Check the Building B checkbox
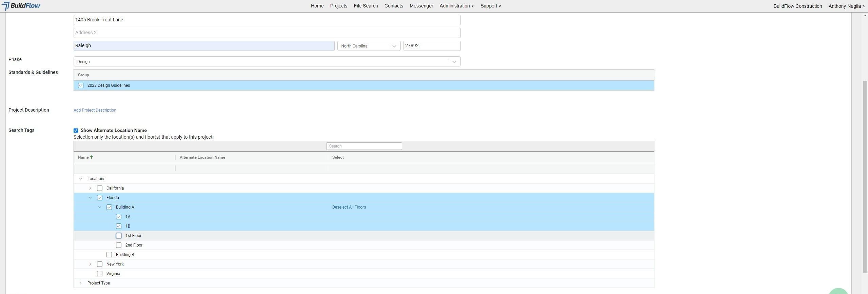The image size is (868, 294). pos(109,255)
